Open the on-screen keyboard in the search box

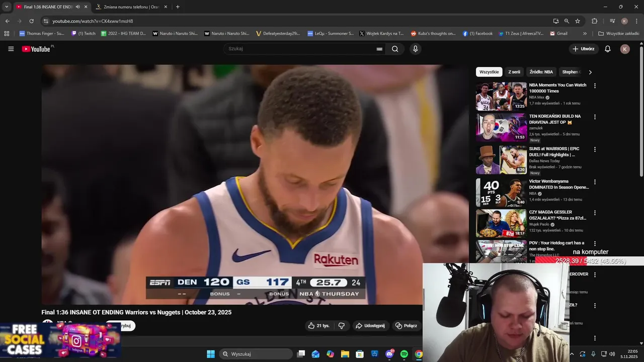click(x=379, y=49)
